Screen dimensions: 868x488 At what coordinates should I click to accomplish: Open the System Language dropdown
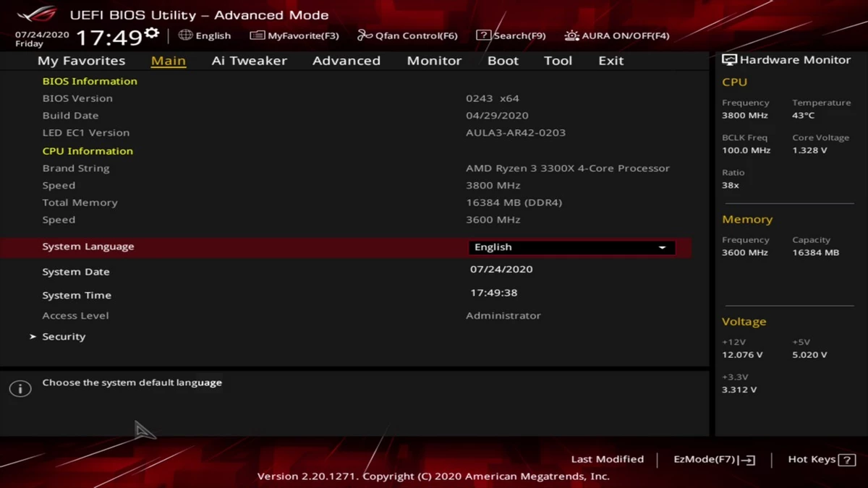pyautogui.click(x=571, y=247)
